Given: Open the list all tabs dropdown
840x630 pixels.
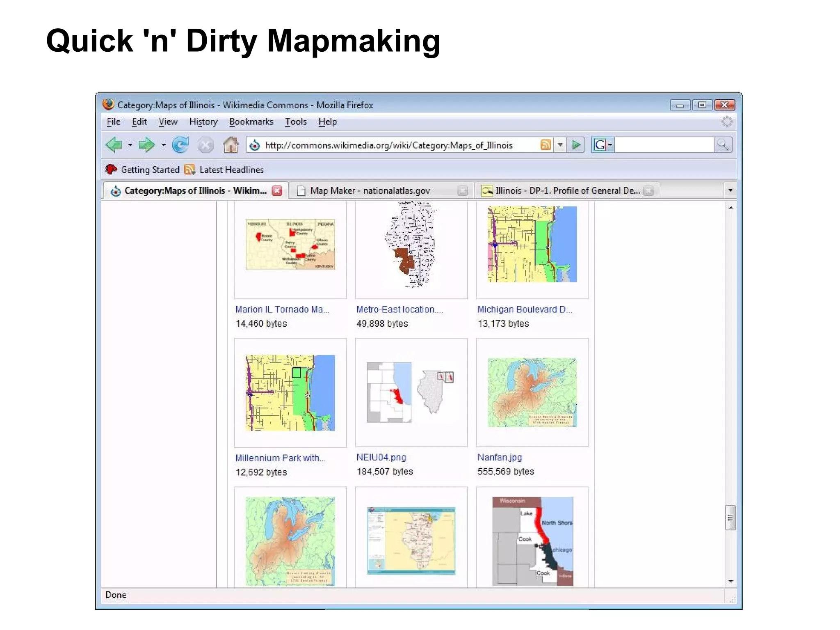Looking at the screenshot, I should click(730, 190).
